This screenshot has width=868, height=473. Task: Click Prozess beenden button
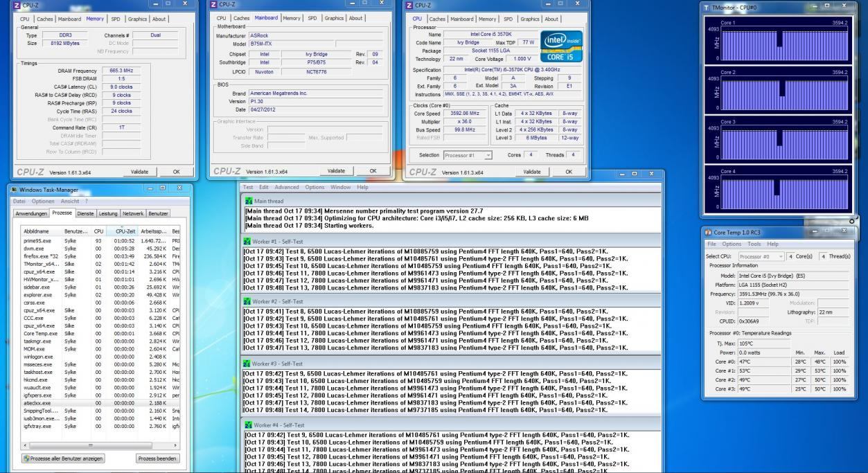[157, 458]
